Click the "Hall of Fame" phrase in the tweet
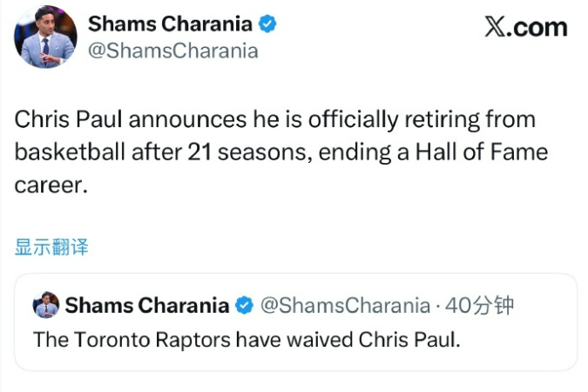The image size is (588, 392). (x=492, y=152)
